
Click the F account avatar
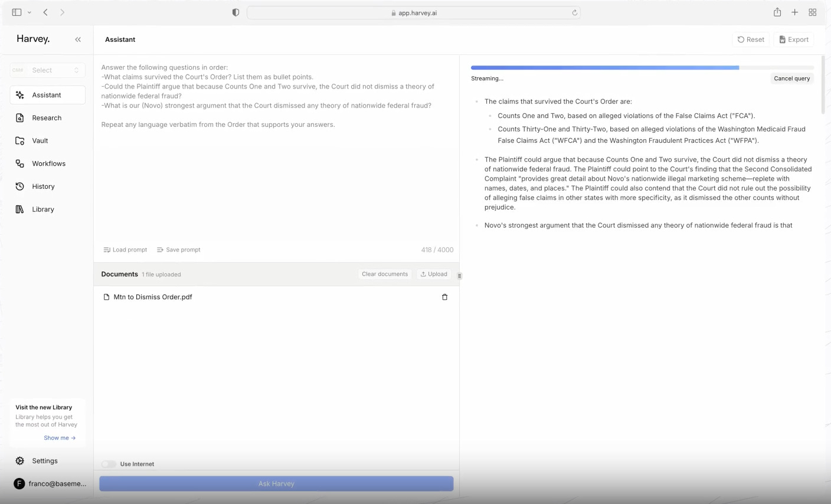[x=19, y=484]
